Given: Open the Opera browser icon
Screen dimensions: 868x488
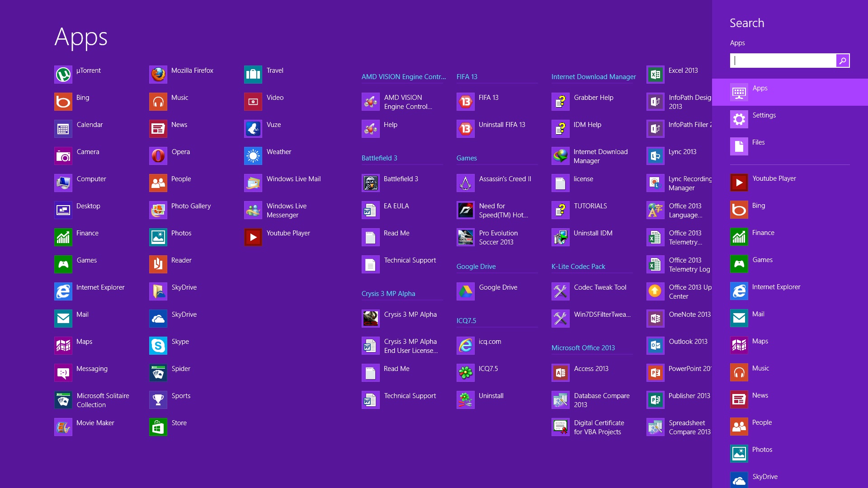Looking at the screenshot, I should point(158,156).
